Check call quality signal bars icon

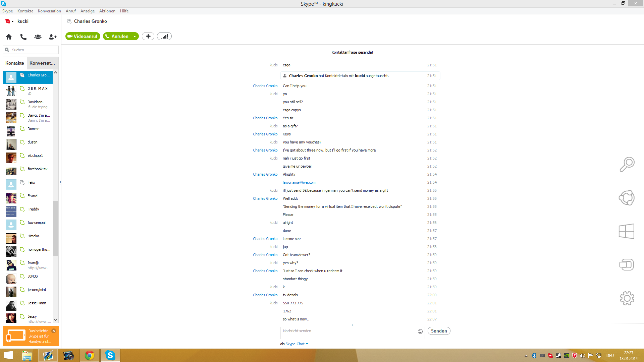[x=164, y=36]
